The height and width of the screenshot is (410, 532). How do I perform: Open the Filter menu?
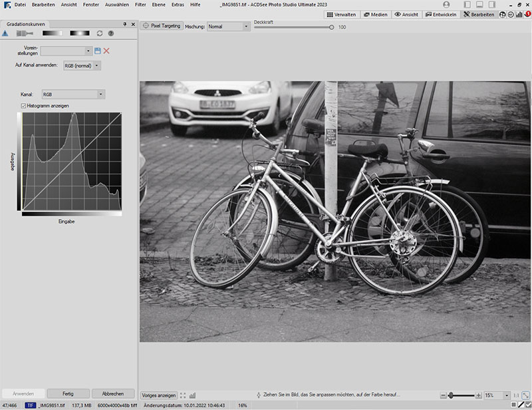click(140, 5)
